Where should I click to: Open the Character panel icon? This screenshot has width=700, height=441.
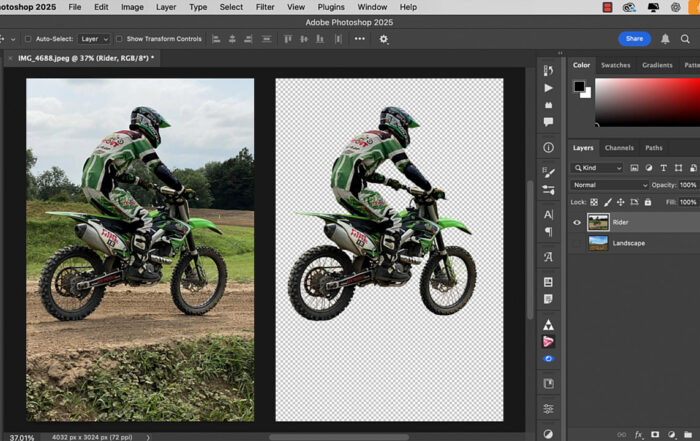548,214
